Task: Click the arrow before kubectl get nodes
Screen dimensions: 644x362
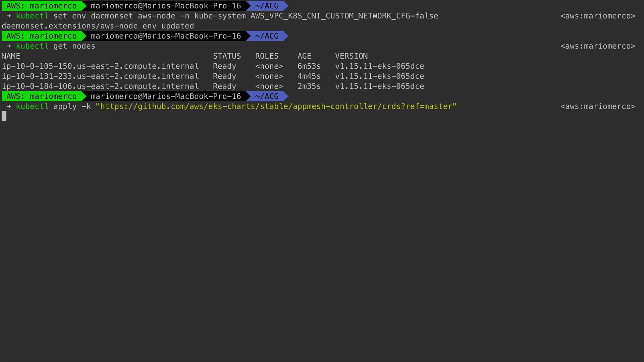Action: coord(9,46)
